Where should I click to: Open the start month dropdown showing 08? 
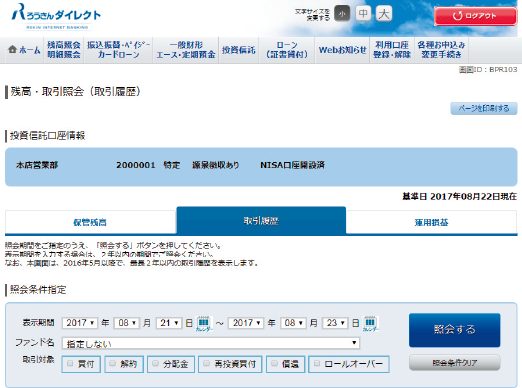[x=127, y=323]
